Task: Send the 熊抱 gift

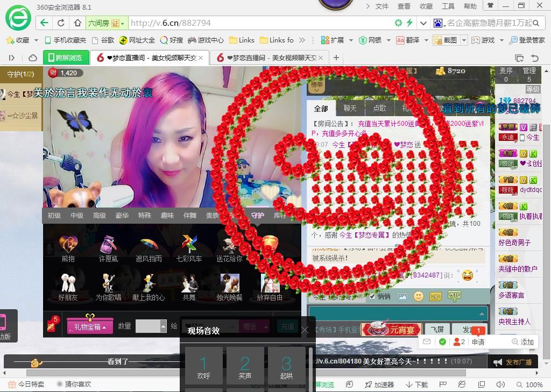Action: (x=68, y=248)
